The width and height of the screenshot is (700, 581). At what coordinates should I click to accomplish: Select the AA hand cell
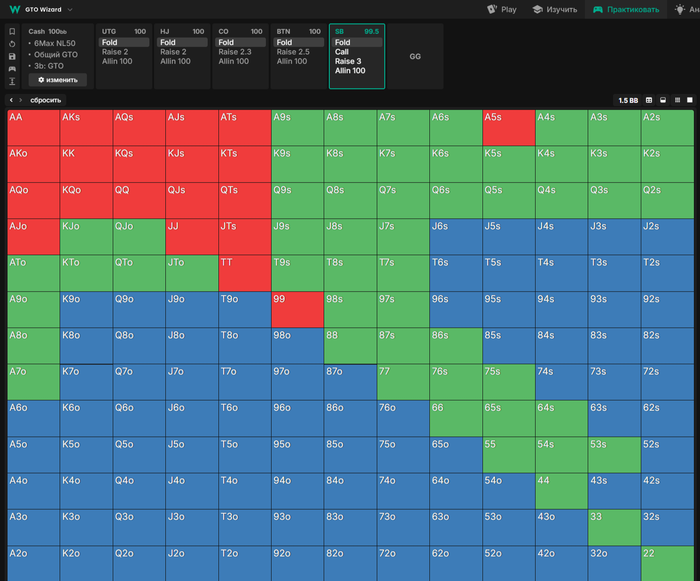click(x=33, y=128)
